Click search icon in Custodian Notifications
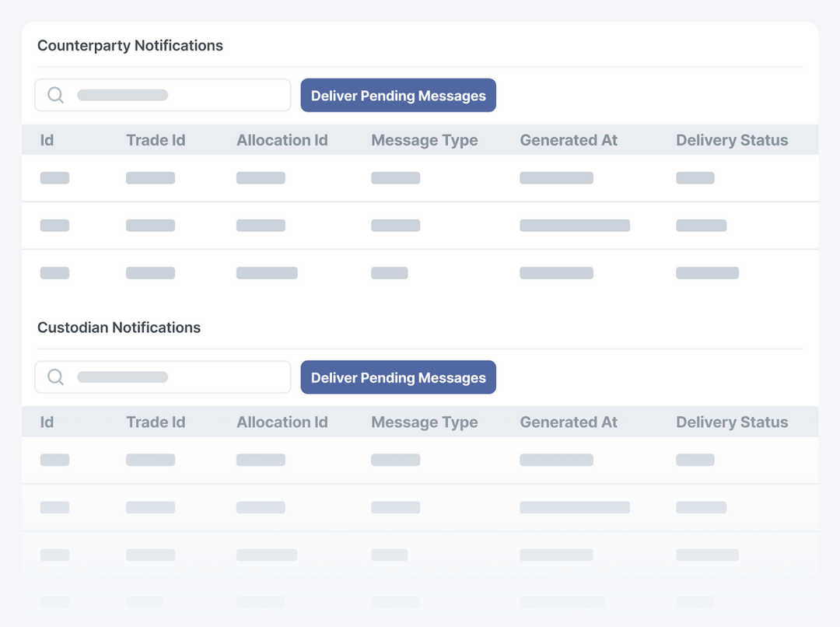Screen dimensions: 840x627 click(x=56, y=377)
